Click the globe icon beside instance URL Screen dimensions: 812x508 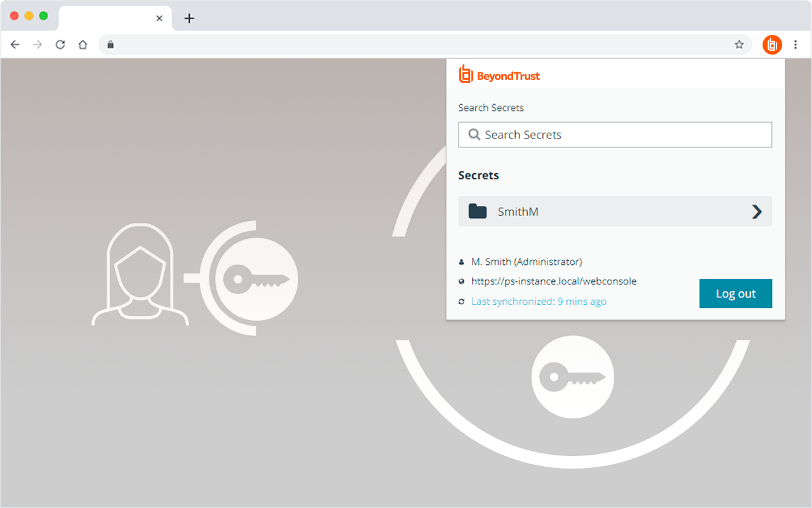pyautogui.click(x=461, y=281)
